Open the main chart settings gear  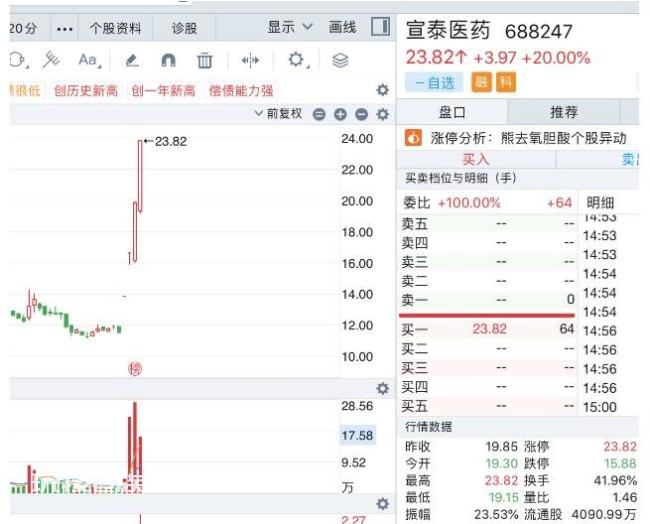click(x=382, y=114)
